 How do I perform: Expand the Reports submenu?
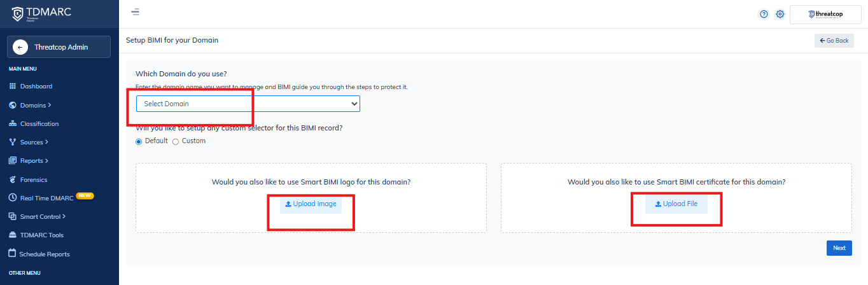point(34,160)
